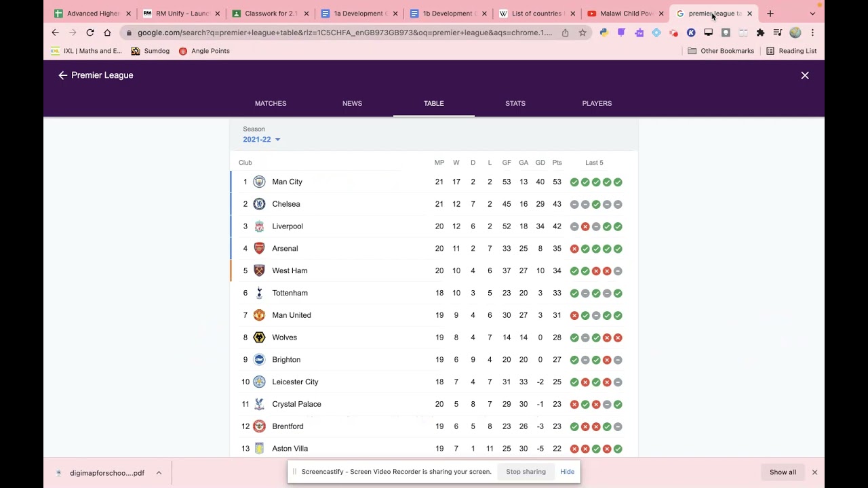Open the Extensions puzzle icon
This screenshot has height=488, width=868.
point(760,33)
